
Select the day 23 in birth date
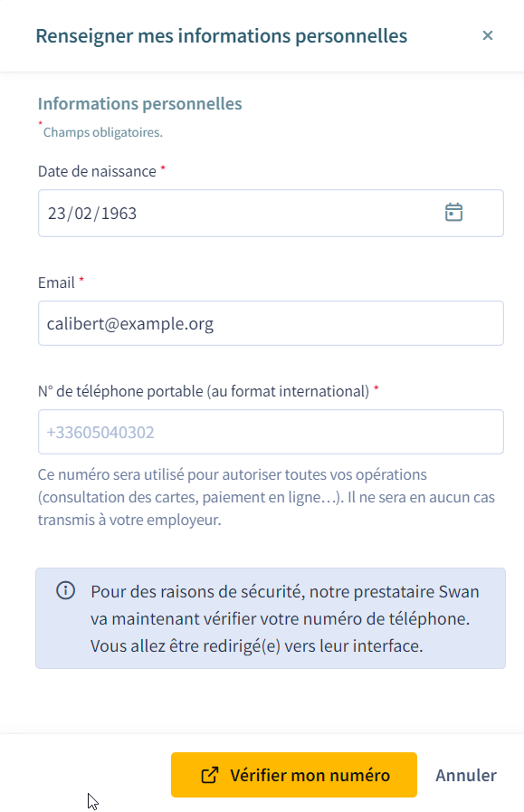point(56,214)
